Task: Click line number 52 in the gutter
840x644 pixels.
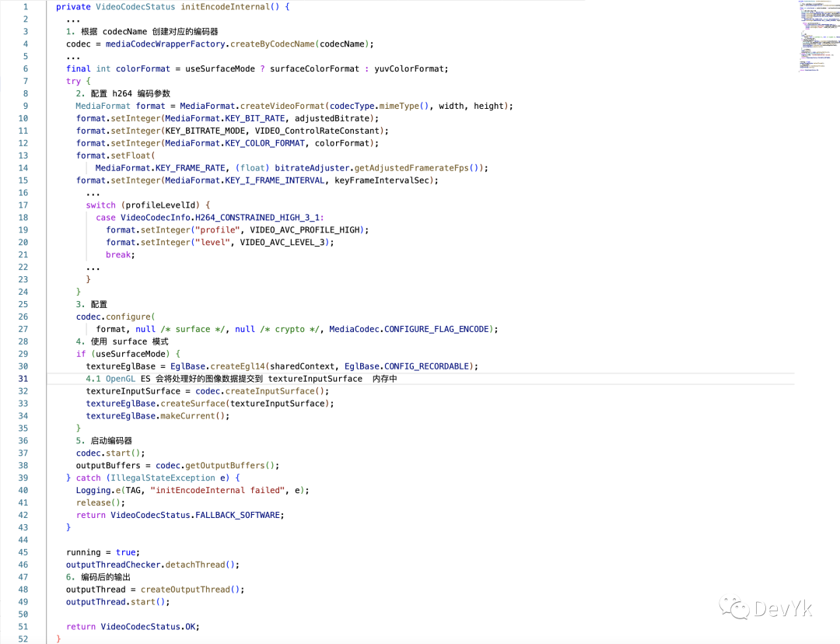Action: 23,639
